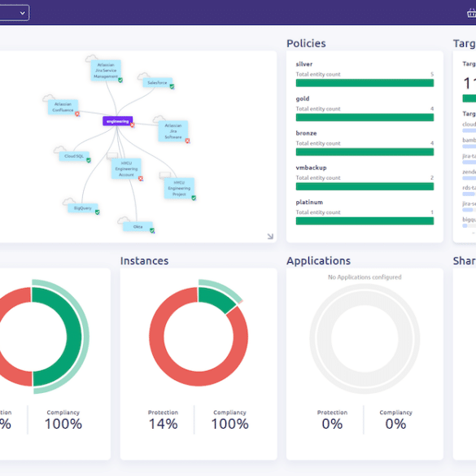The width and height of the screenshot is (476, 476).
Task: Open the vmbackup policy name
Action: click(311, 168)
